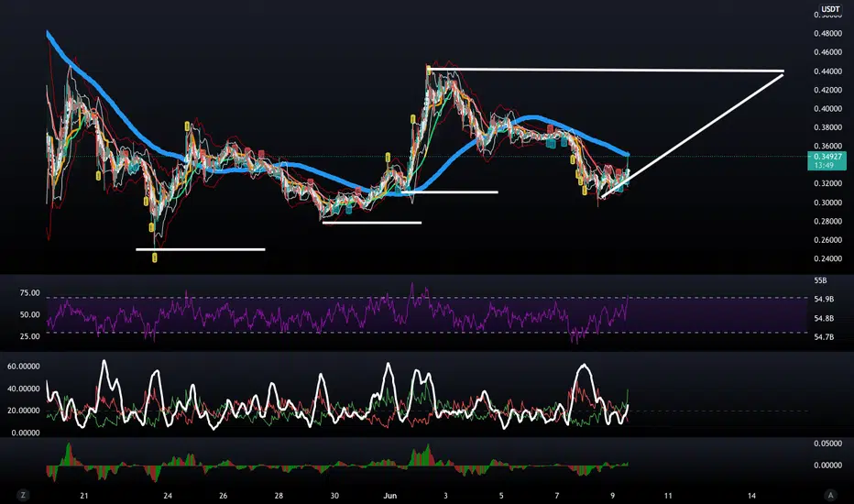Click the 26 date label on time axis
Screen dimensions: 854x504
pyautogui.click(x=224, y=496)
